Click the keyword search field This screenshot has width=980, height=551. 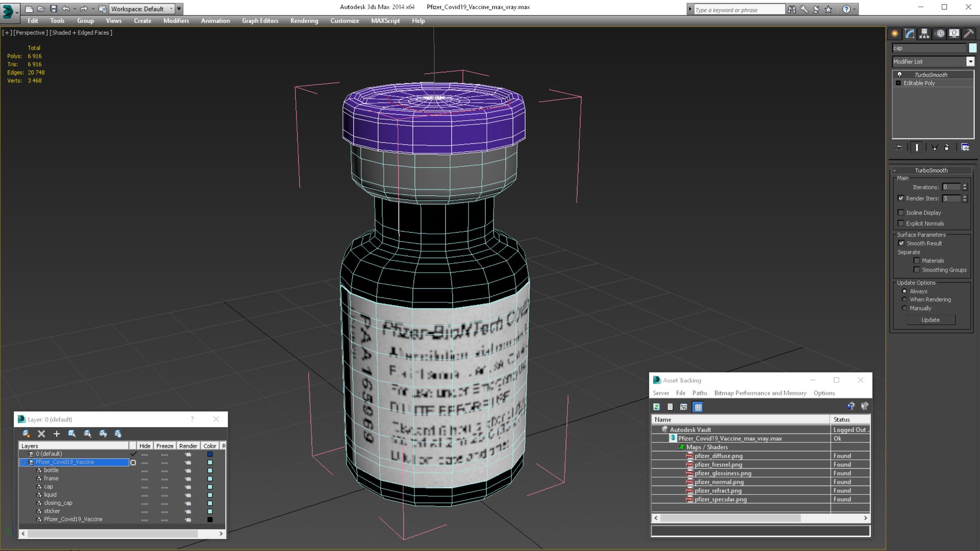point(739,10)
